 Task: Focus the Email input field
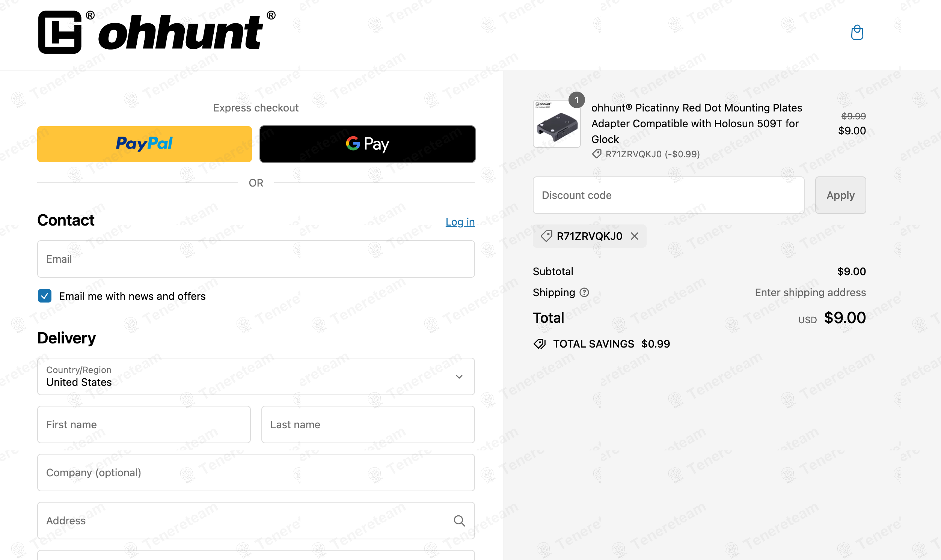(256, 259)
